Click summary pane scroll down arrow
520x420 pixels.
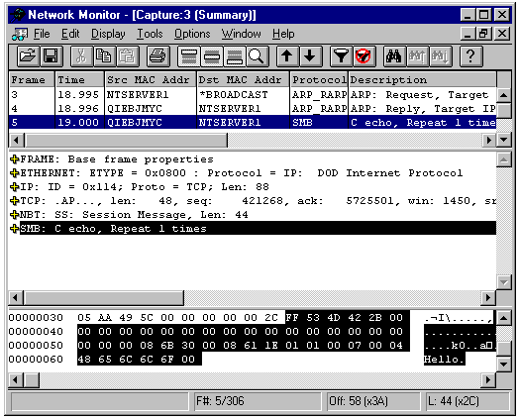(504, 140)
